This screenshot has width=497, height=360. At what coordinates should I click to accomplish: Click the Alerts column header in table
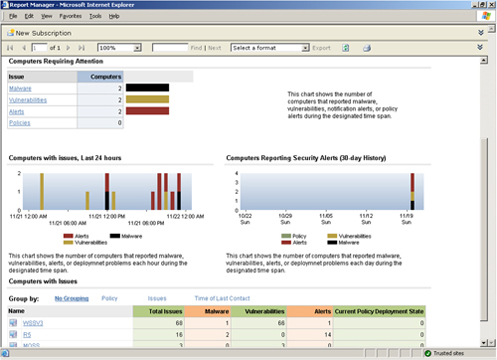(310, 311)
